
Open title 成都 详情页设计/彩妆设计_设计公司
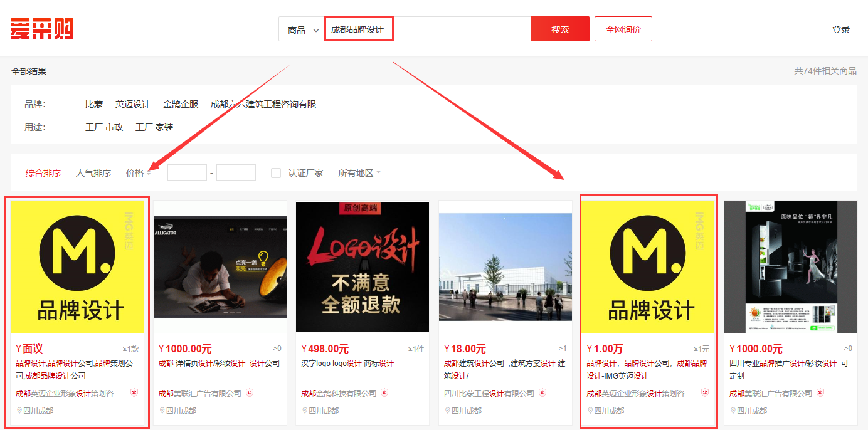pos(219,364)
